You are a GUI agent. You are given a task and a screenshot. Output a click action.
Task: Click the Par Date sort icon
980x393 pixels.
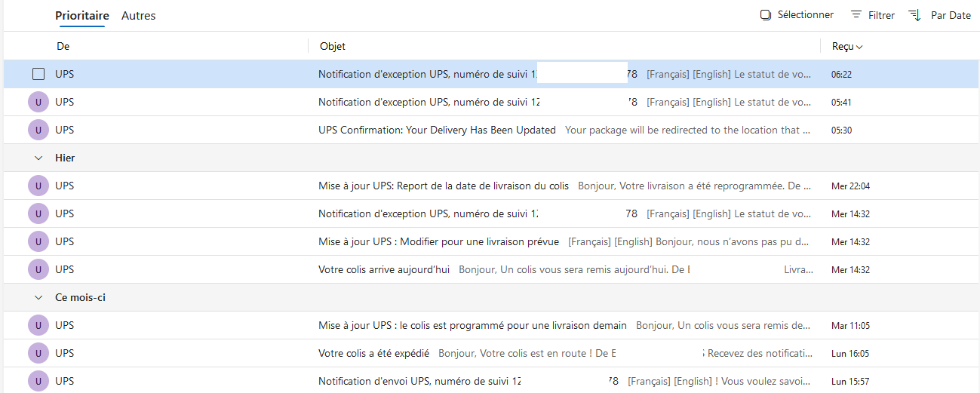click(914, 15)
